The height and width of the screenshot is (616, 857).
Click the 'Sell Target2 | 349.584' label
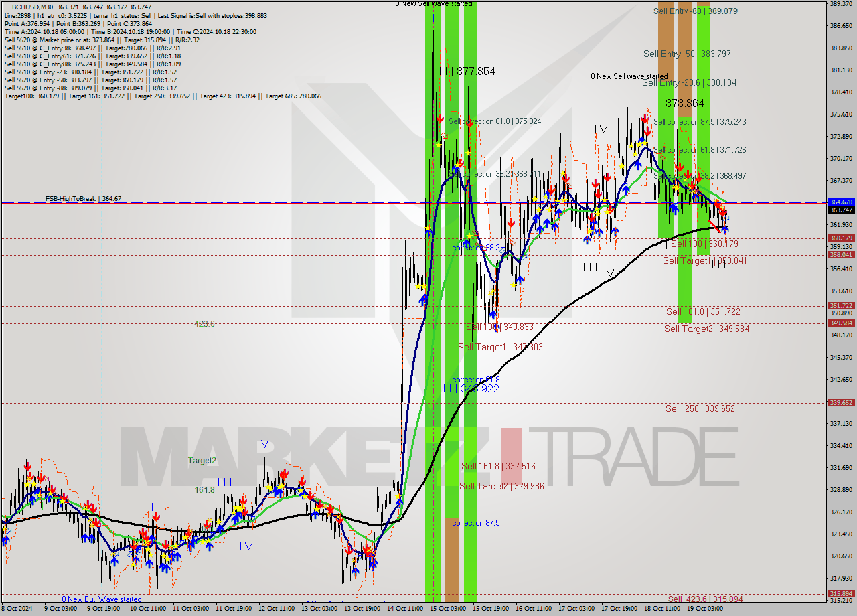pos(706,329)
